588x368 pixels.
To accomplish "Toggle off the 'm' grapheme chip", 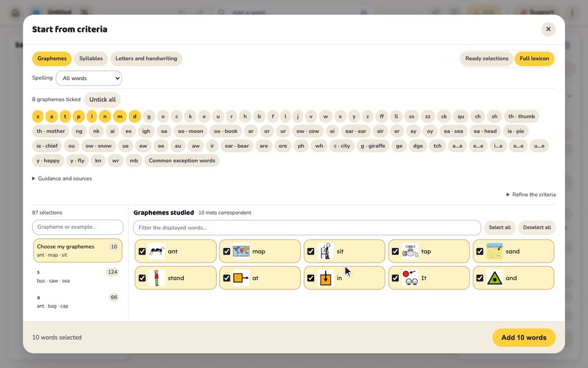I will coord(119,117).
